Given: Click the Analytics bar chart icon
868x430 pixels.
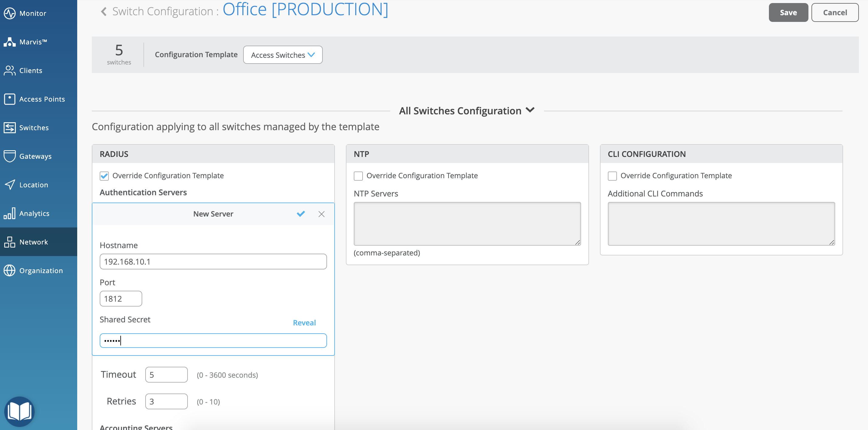Looking at the screenshot, I should coord(9,213).
